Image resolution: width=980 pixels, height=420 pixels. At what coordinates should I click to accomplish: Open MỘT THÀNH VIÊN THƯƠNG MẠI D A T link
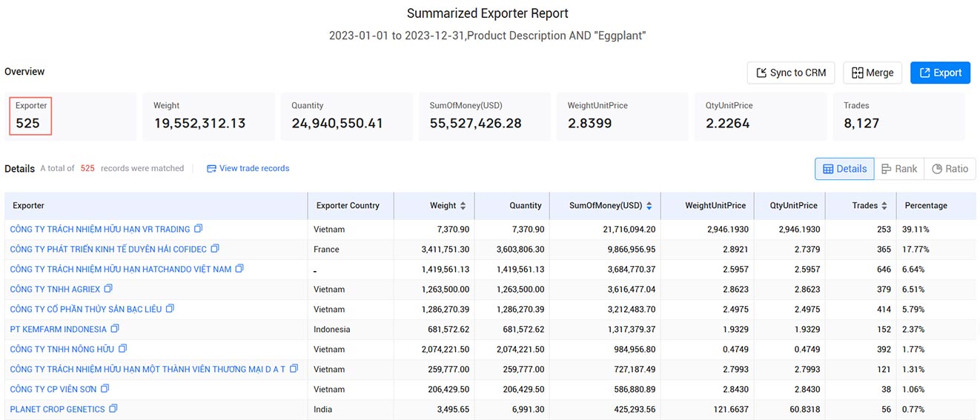148,370
